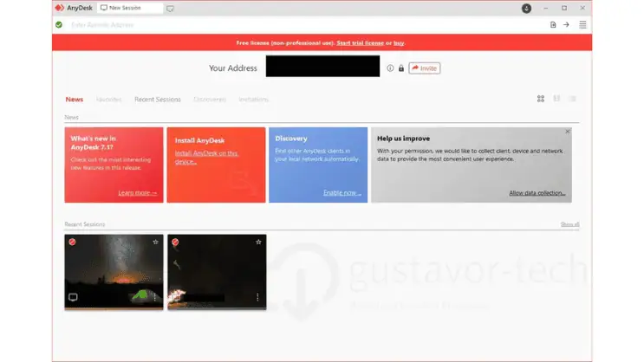Click the Discovery card title

[291, 139]
